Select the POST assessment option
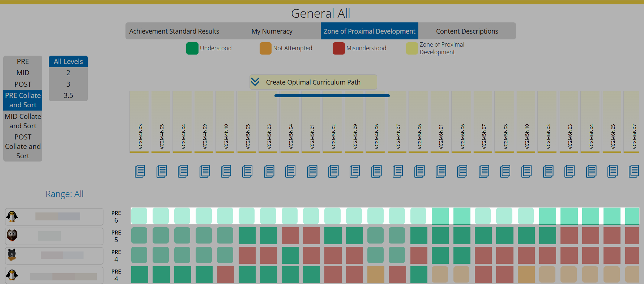This screenshot has height=284, width=644. (x=23, y=84)
